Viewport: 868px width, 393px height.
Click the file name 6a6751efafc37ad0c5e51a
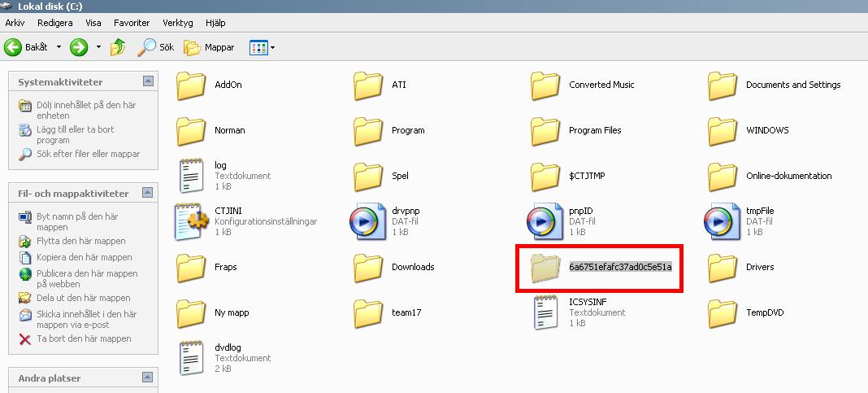tap(620, 267)
